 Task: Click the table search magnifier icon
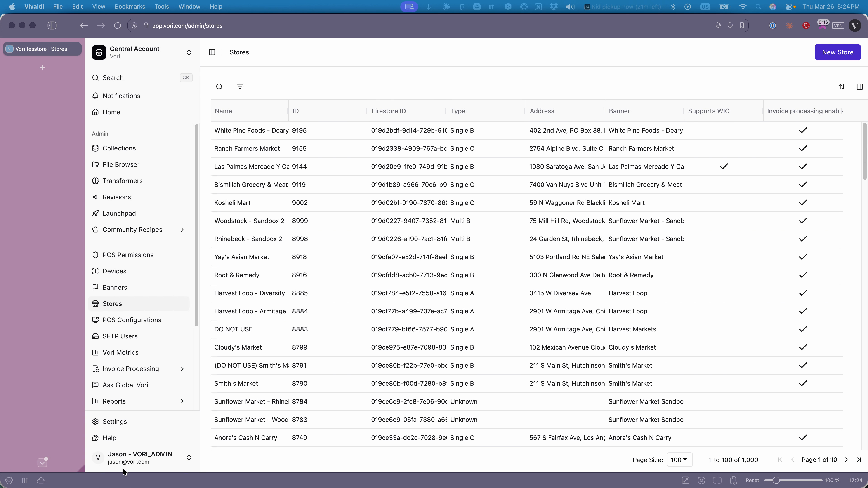(219, 87)
